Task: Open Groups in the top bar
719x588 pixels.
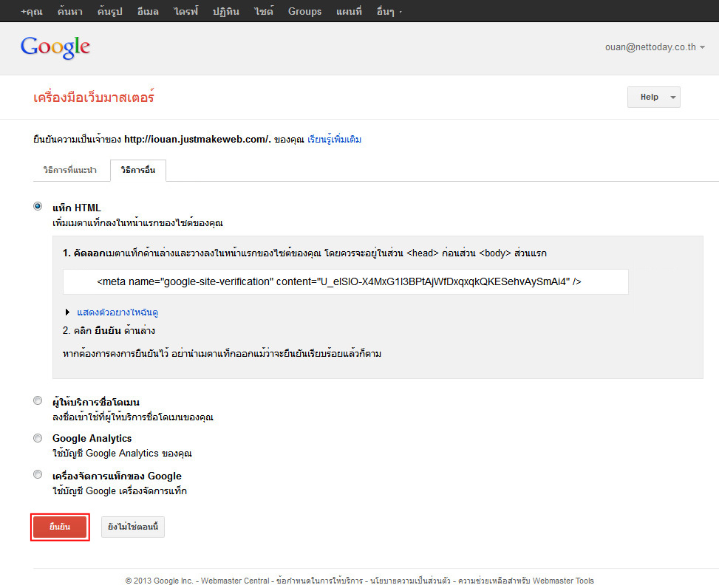Action: coord(304,12)
